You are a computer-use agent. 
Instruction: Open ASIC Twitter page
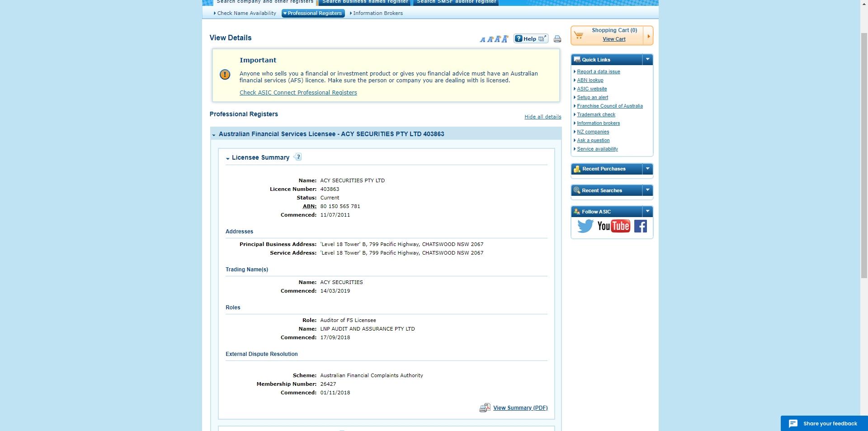(585, 226)
